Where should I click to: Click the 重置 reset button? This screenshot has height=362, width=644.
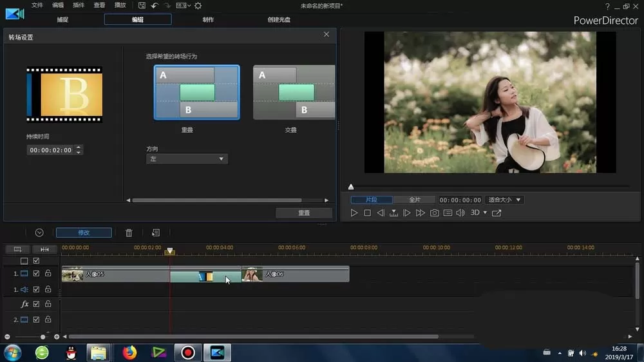click(304, 213)
